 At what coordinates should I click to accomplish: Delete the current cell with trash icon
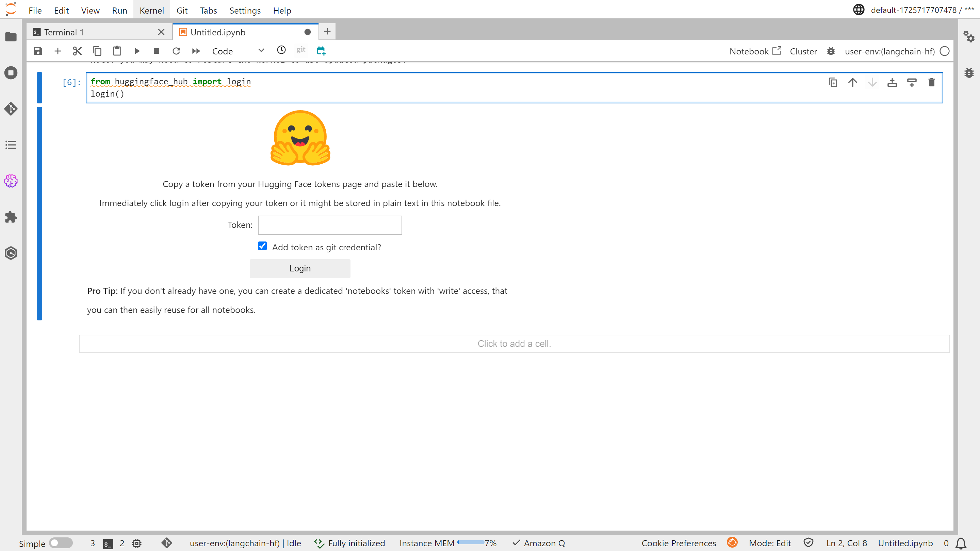click(x=931, y=83)
